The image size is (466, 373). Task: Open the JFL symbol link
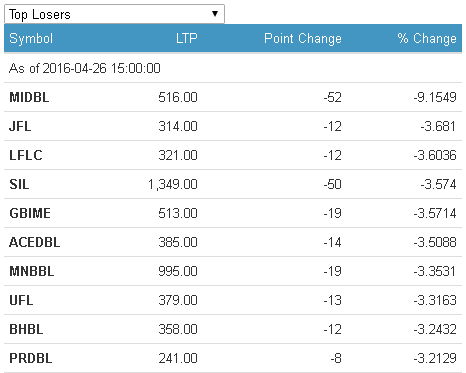pyautogui.click(x=20, y=126)
